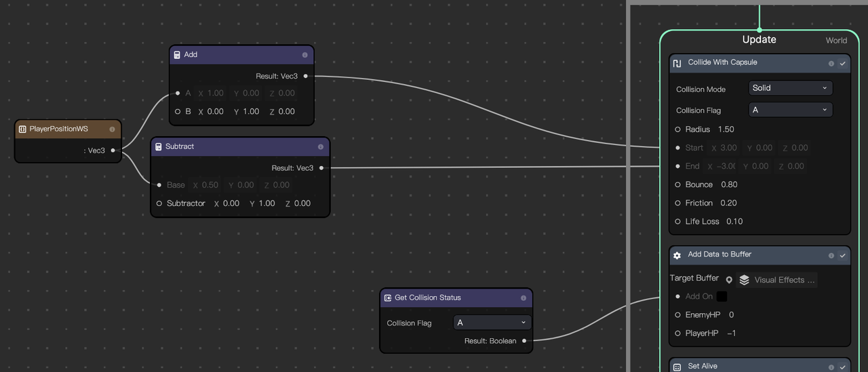Click the World label beside Update

pos(836,41)
